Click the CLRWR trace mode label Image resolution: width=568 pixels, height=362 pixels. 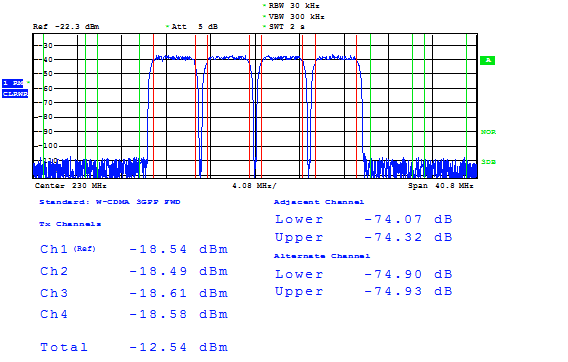pyautogui.click(x=15, y=94)
